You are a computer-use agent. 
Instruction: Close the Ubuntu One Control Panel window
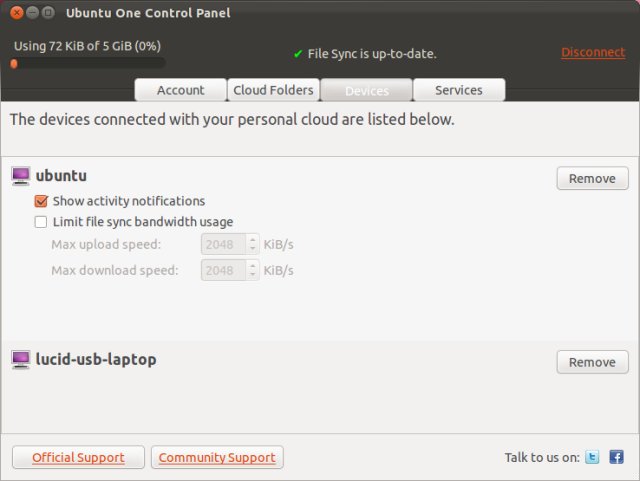pos(17,13)
